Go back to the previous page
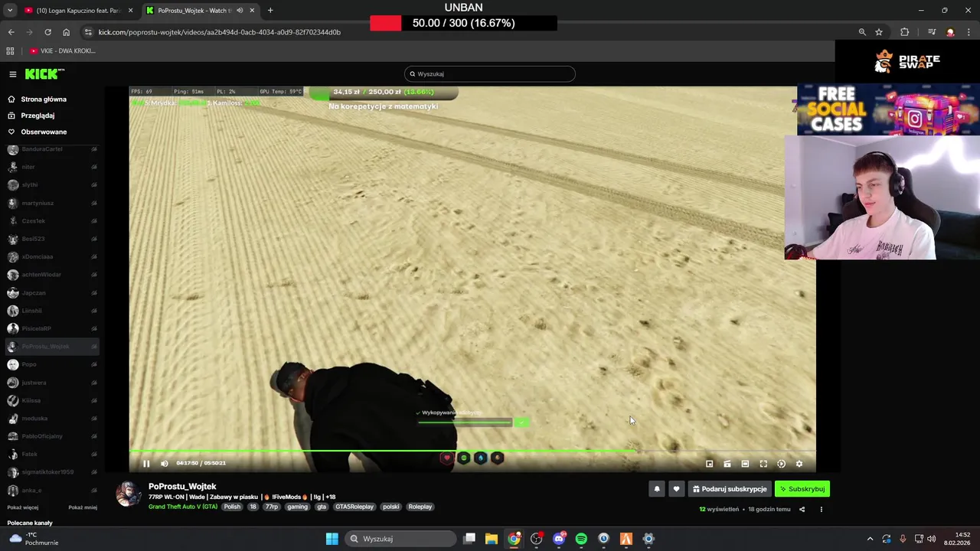Image resolution: width=980 pixels, height=551 pixels. [11, 32]
